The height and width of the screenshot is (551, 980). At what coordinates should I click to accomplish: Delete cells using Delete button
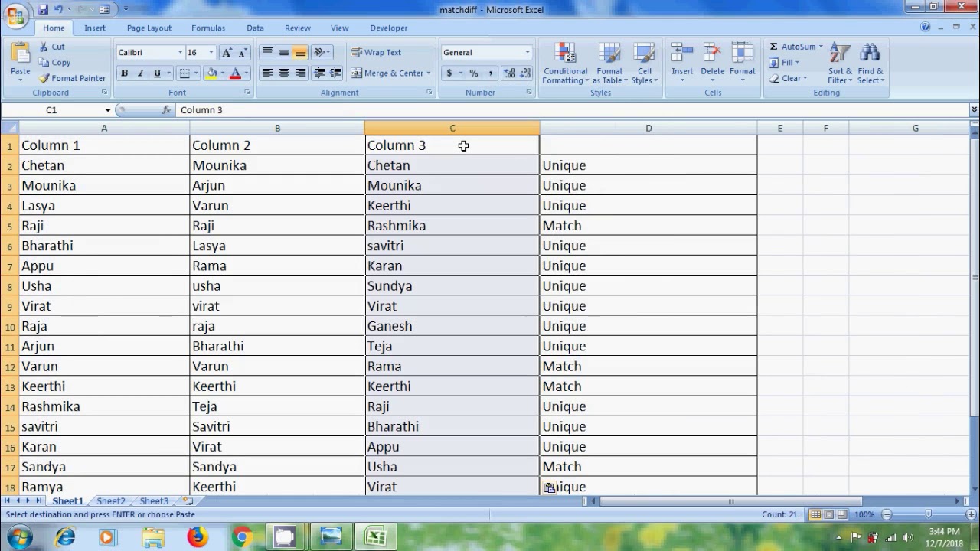pyautogui.click(x=712, y=64)
